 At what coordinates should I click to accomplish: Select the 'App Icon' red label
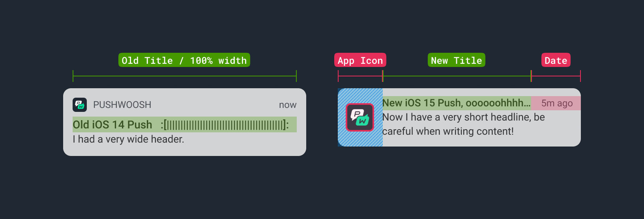360,60
